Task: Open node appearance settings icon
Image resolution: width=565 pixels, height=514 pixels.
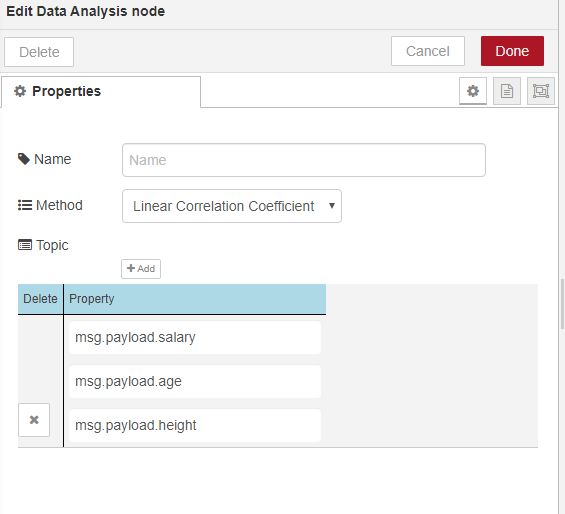Action: click(x=540, y=91)
